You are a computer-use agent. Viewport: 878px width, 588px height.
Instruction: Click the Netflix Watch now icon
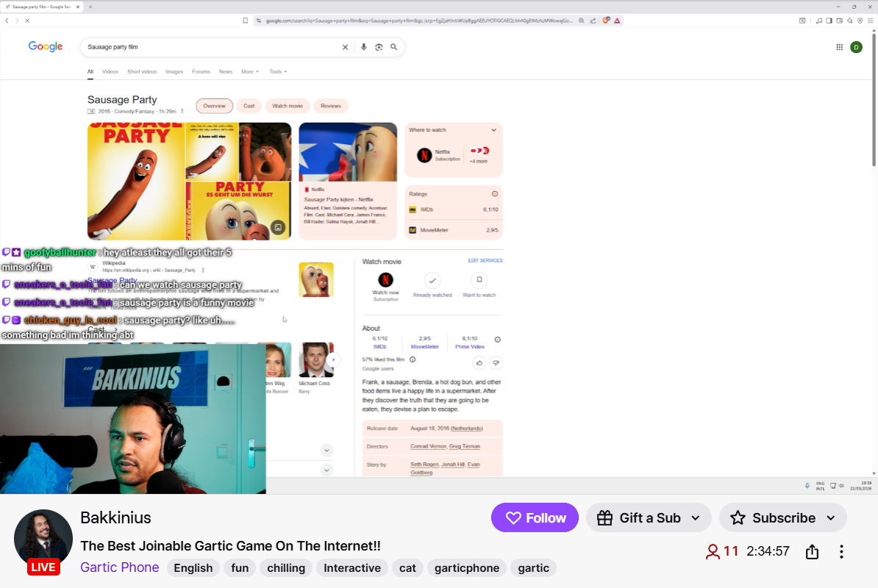tap(385, 280)
